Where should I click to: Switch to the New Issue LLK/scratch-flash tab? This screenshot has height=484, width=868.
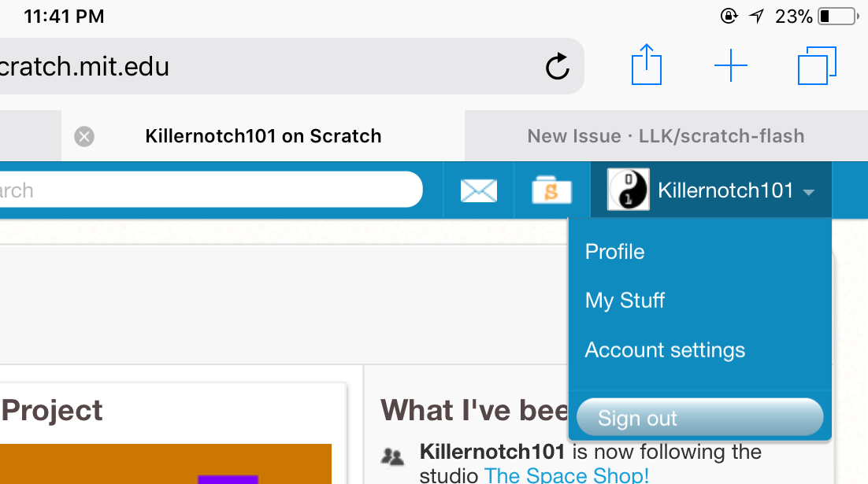[x=666, y=136]
